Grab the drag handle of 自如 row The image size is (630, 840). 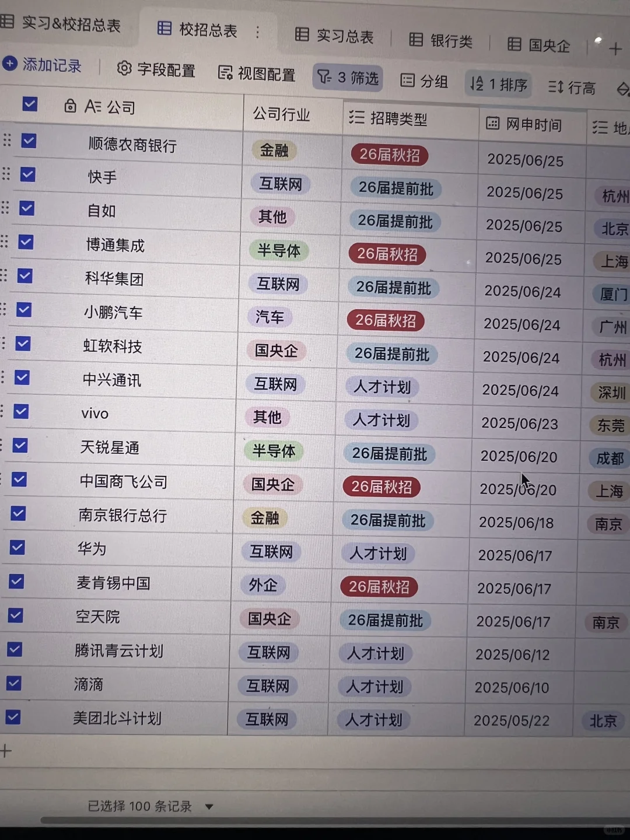(x=5, y=208)
